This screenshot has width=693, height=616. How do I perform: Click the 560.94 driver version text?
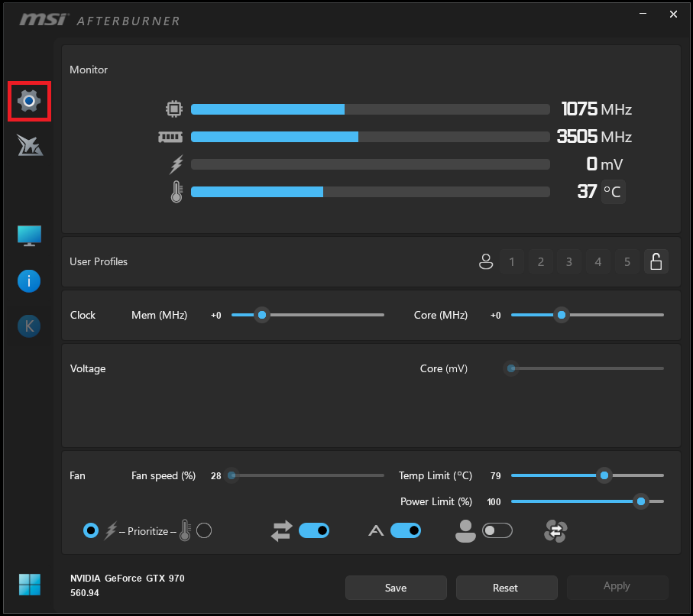84,593
